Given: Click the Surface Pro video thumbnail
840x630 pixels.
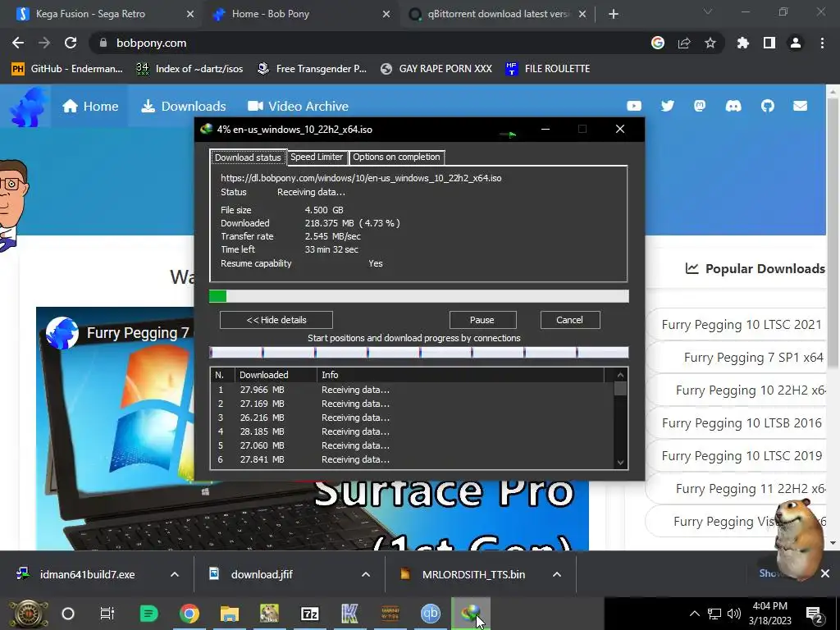Looking at the screenshot, I should [313, 428].
